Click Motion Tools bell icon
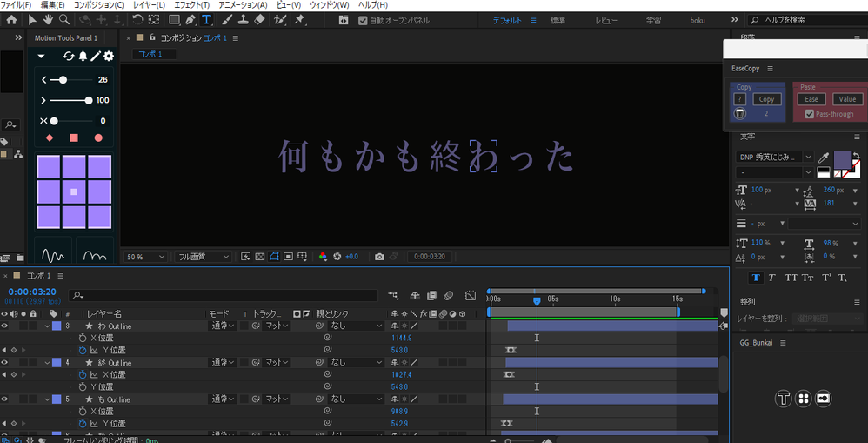The image size is (868, 443). [83, 56]
